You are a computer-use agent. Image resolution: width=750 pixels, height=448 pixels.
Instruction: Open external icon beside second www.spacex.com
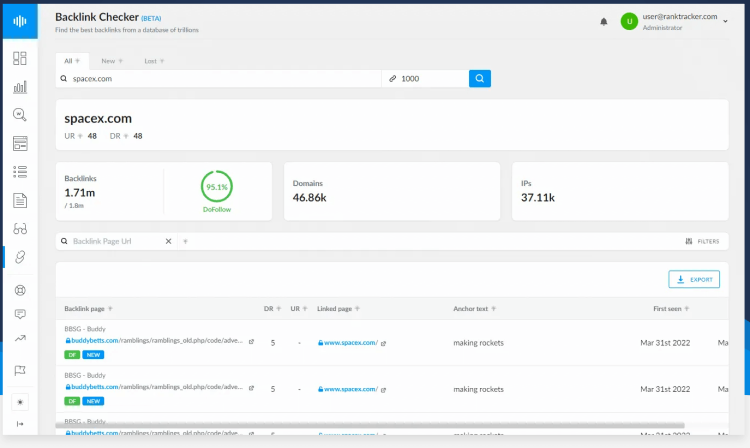pyautogui.click(x=384, y=390)
